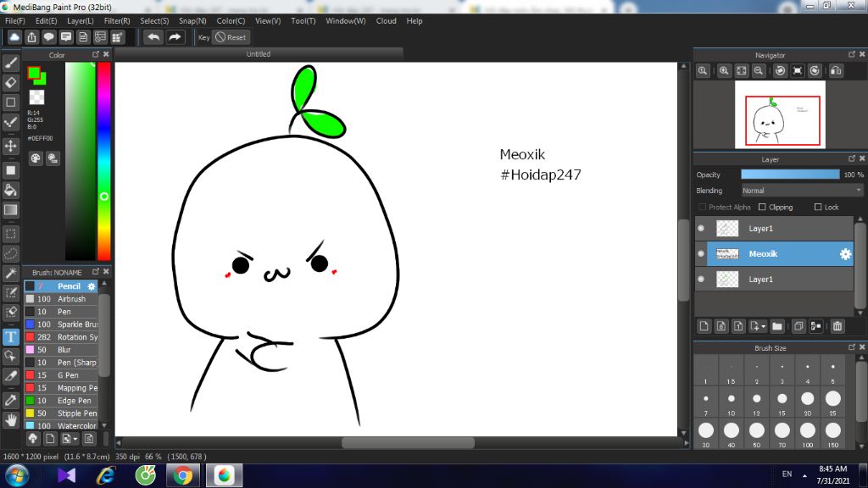Click the Navigator preview thumbnail
Image resolution: width=868 pixels, height=488 pixels.
click(780, 114)
